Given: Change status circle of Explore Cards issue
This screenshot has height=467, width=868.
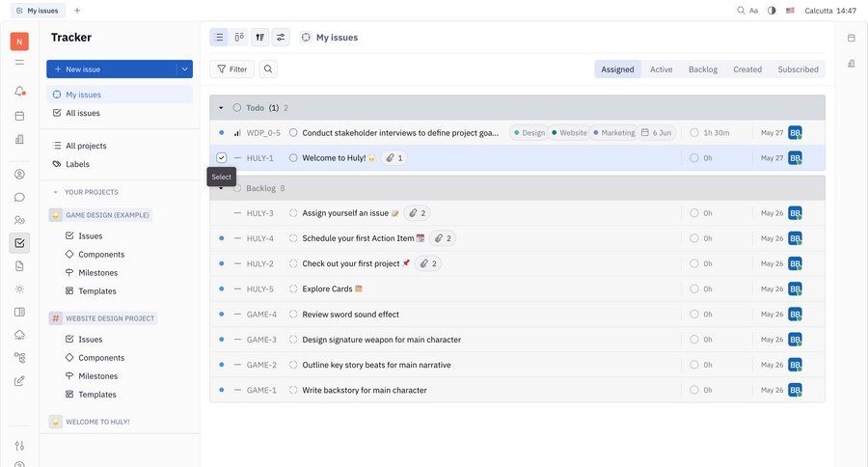Looking at the screenshot, I should coord(293,288).
